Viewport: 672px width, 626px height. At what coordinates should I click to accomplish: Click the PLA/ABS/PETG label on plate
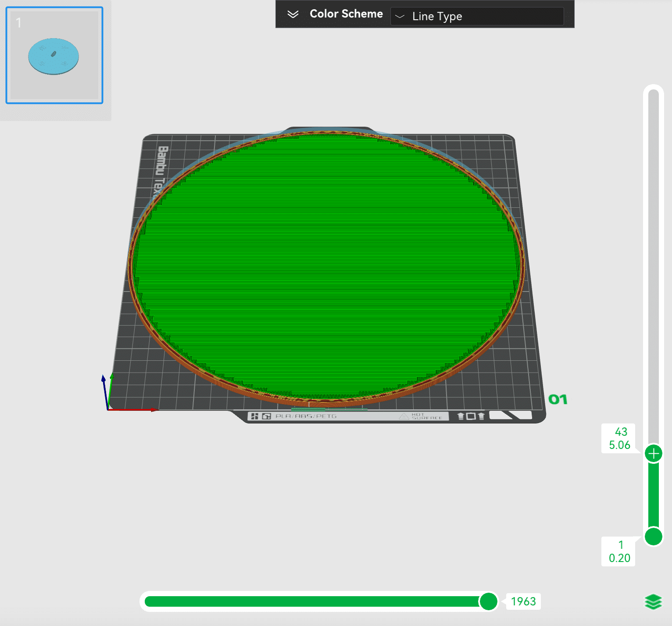pyautogui.click(x=306, y=416)
